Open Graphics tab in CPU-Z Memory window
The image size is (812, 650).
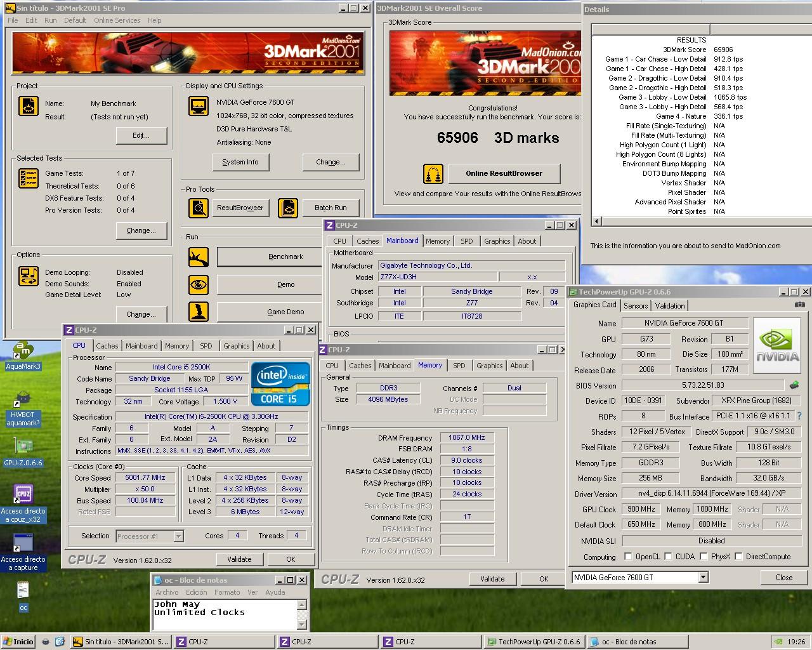coord(489,366)
